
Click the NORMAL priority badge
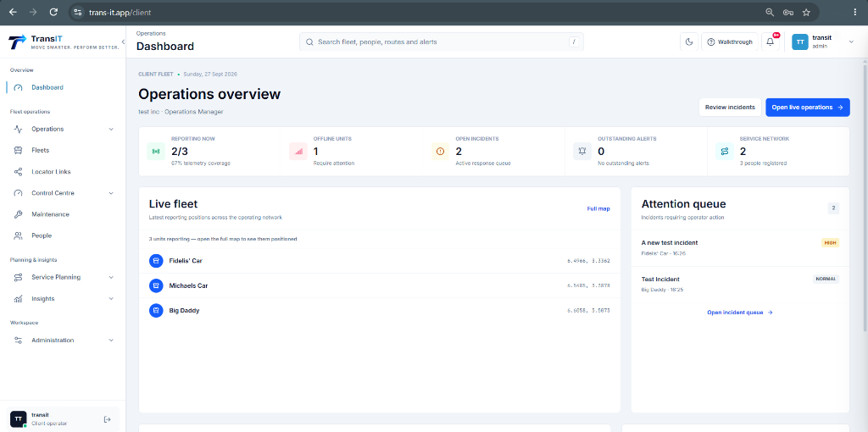click(826, 280)
